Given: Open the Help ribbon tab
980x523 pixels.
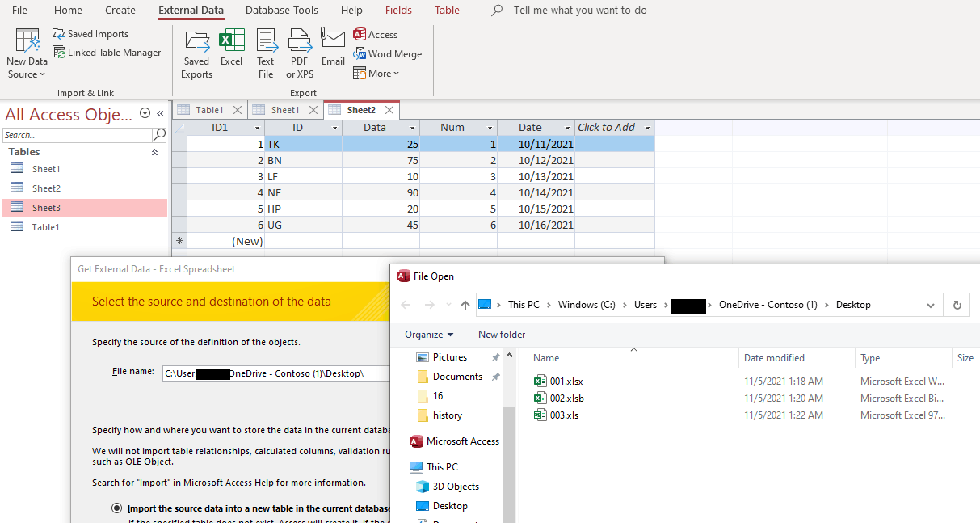Looking at the screenshot, I should click(351, 11).
